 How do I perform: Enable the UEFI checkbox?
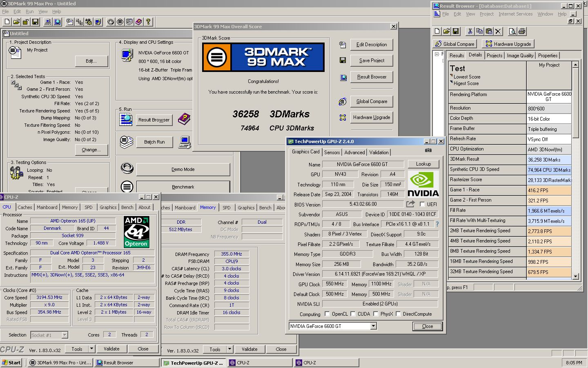[422, 204]
